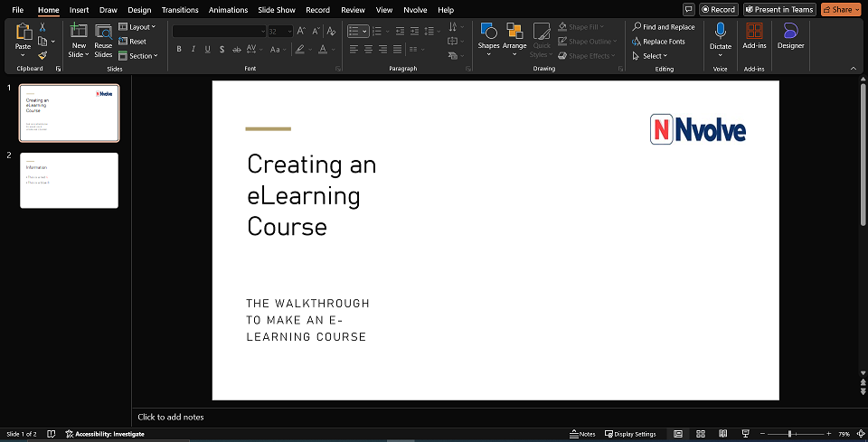This screenshot has height=442, width=868.
Task: Click the Reuse Slides icon
Action: point(103,32)
